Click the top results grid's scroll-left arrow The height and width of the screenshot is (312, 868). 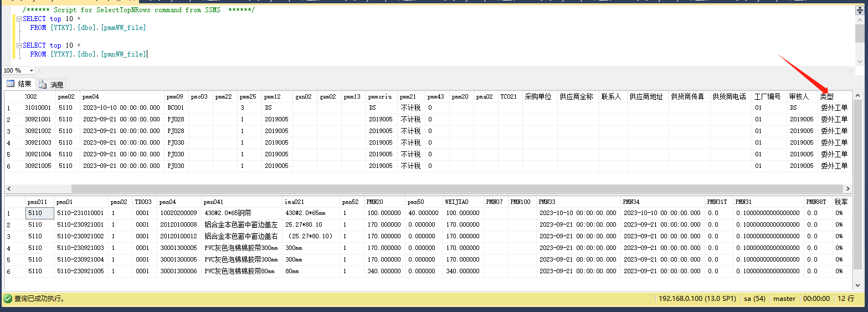[9, 188]
